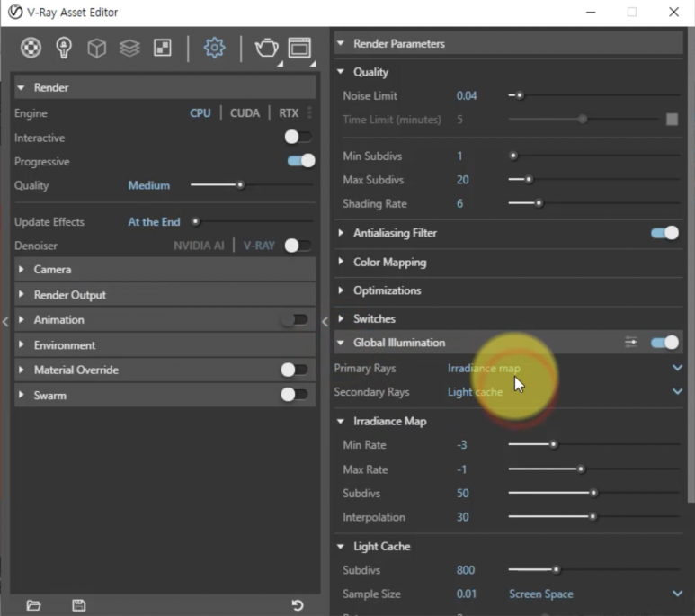The width and height of the screenshot is (695, 616).
Task: Click the Update Effects slider
Action: point(252,221)
